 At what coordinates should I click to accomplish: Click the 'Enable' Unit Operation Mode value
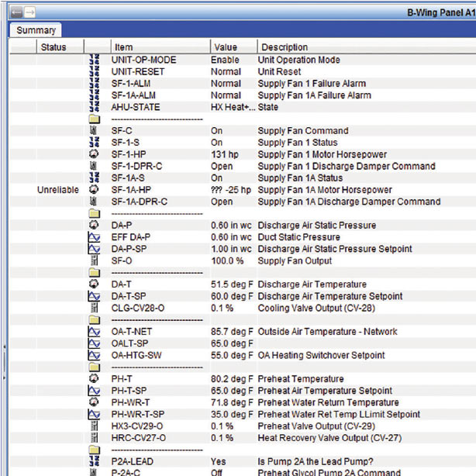point(226,60)
